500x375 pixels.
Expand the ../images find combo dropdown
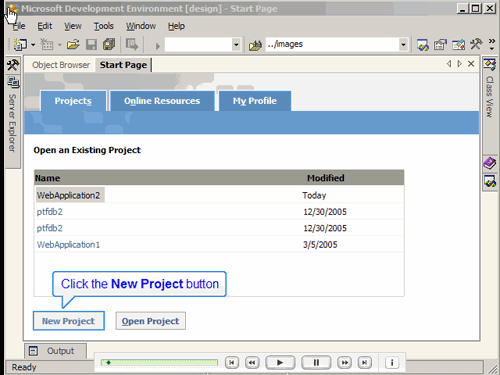403,44
